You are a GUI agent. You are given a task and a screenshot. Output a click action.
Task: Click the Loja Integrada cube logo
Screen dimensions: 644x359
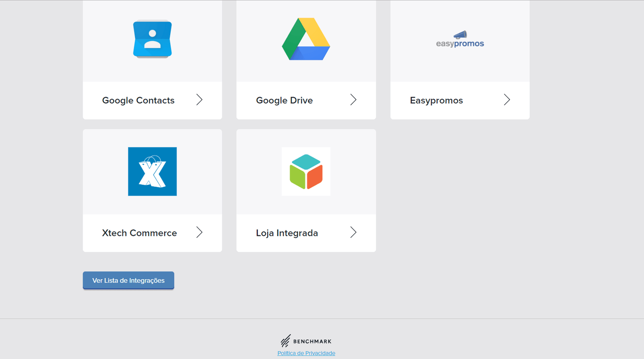click(306, 171)
